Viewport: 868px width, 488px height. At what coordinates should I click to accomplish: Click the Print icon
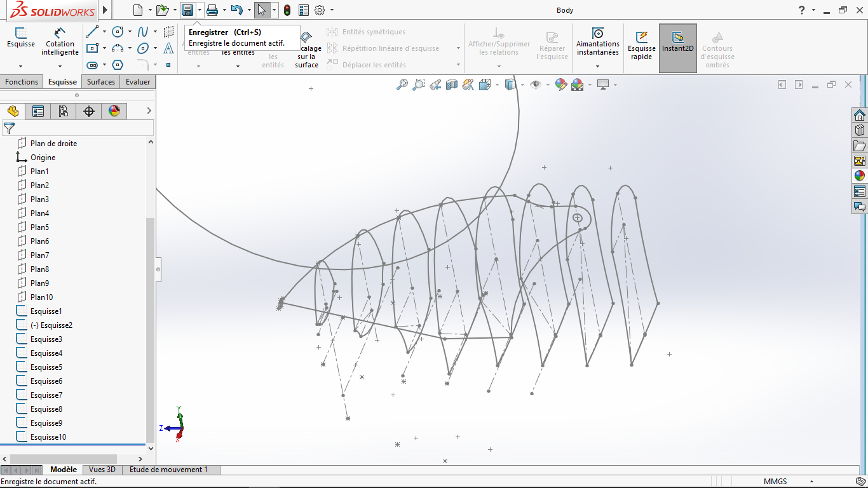[x=212, y=10]
